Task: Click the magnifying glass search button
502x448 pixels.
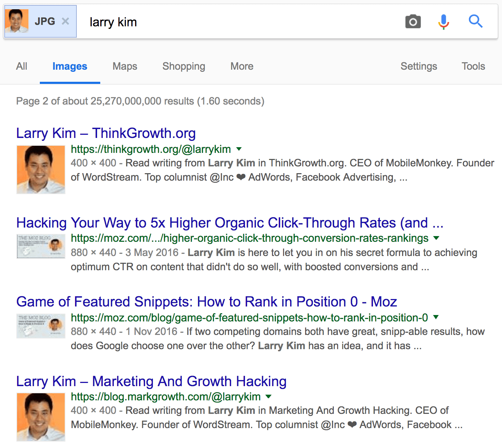Action: [x=475, y=21]
